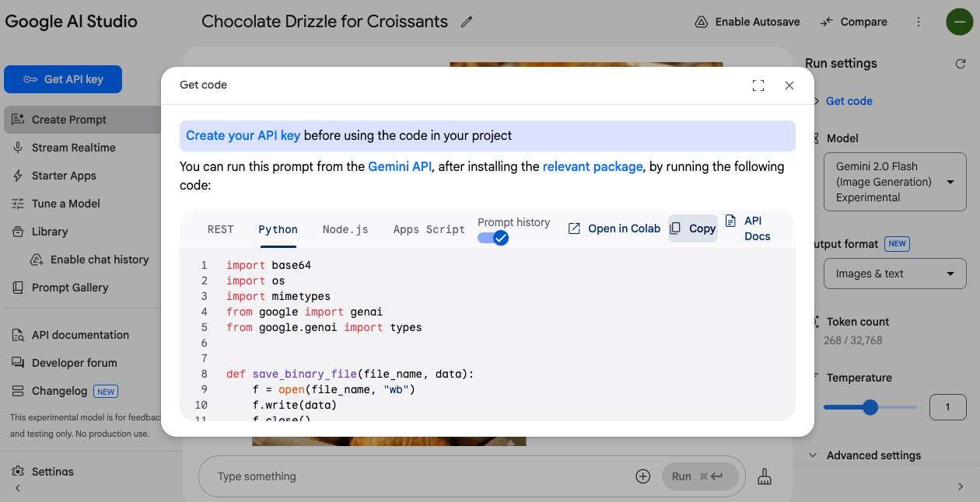Collapse the Advanced settings section
980x502 pixels.
tap(814, 455)
